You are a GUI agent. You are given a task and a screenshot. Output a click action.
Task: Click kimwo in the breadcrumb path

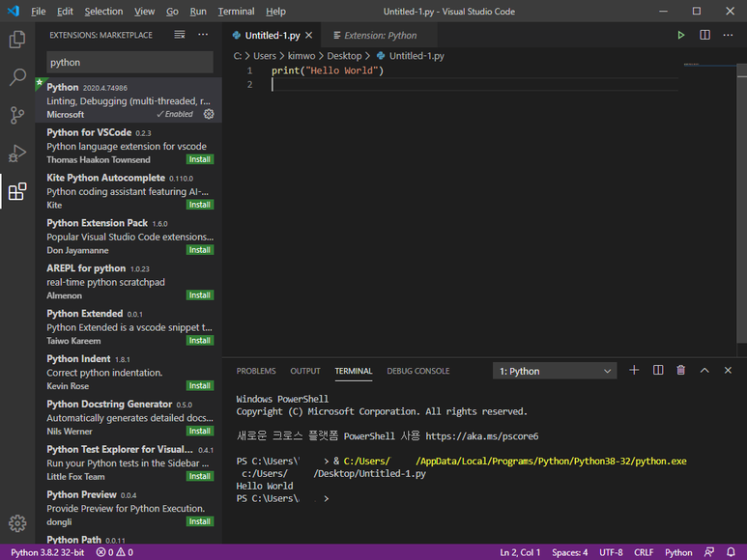coord(302,56)
